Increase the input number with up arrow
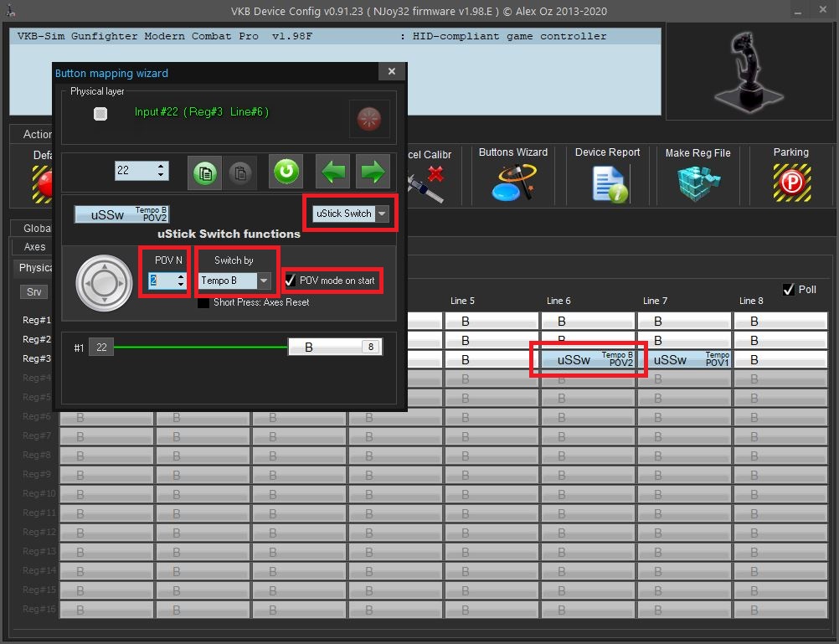839x644 pixels. point(161,167)
